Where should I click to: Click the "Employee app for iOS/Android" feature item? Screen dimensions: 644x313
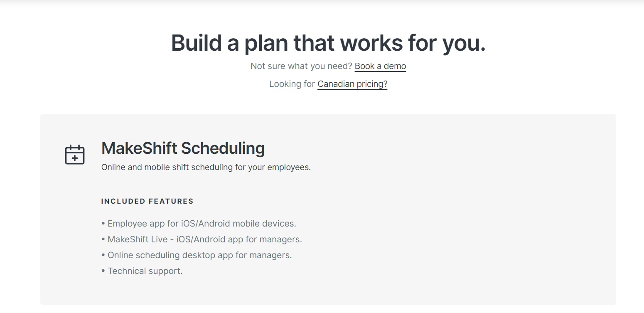(x=202, y=223)
